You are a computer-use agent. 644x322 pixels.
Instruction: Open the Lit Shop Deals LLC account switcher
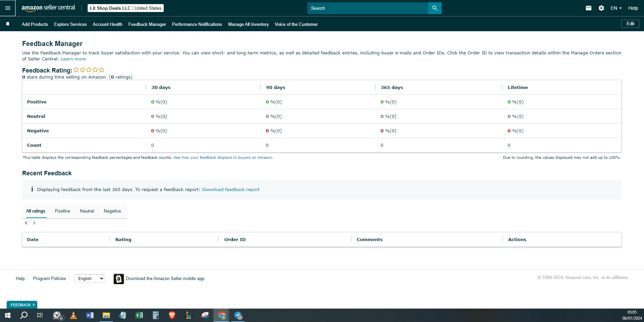(x=126, y=8)
